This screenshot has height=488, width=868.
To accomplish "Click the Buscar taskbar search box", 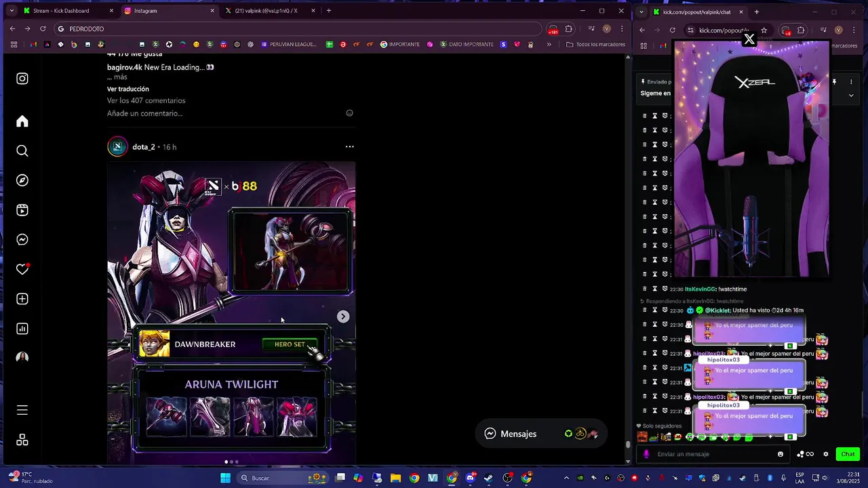I will click(x=283, y=478).
